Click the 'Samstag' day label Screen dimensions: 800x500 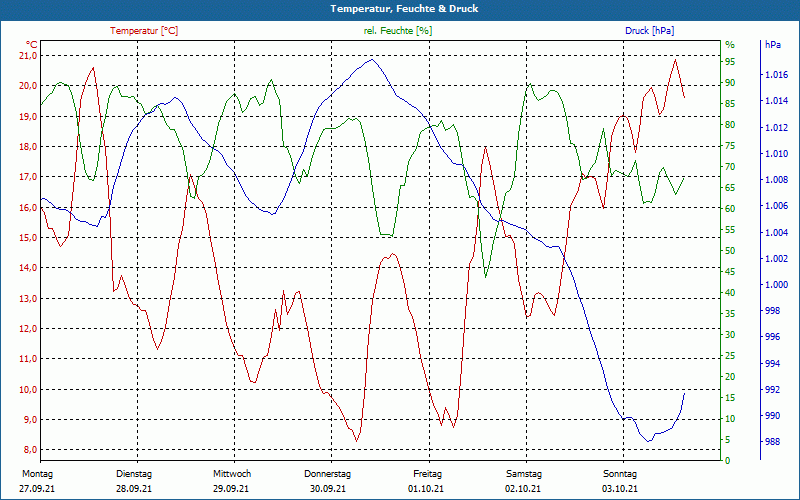point(524,474)
